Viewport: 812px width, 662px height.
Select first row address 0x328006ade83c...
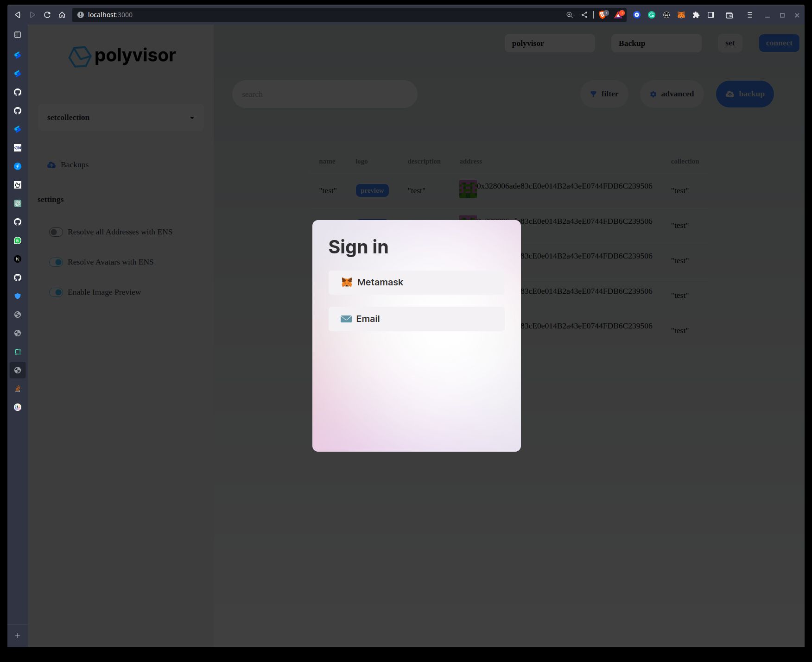(x=565, y=186)
